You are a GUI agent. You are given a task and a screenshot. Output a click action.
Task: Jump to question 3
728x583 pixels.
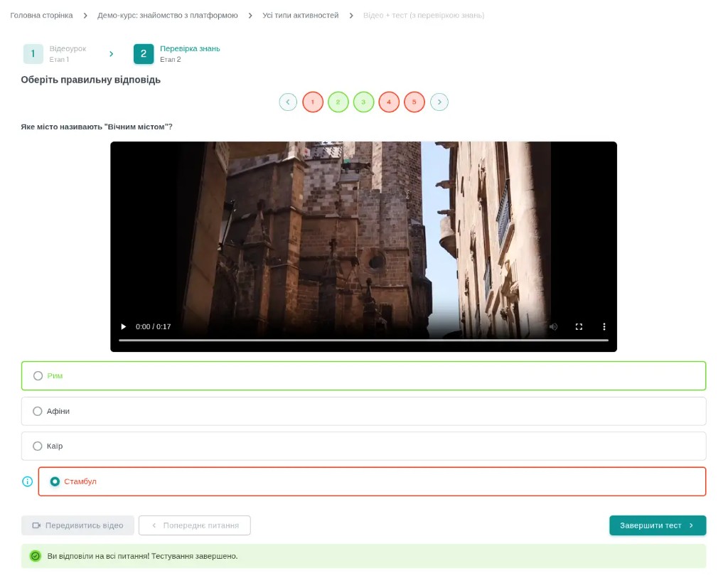click(363, 102)
